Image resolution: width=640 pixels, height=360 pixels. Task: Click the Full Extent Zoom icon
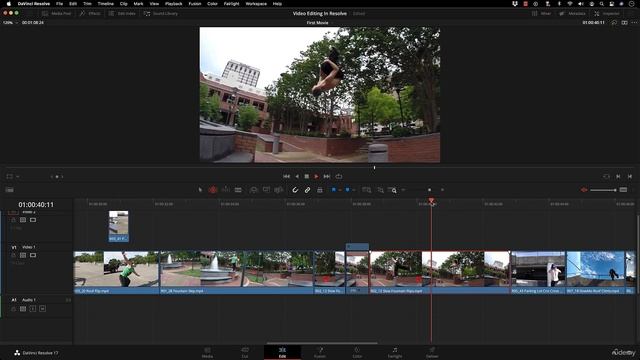click(x=367, y=190)
